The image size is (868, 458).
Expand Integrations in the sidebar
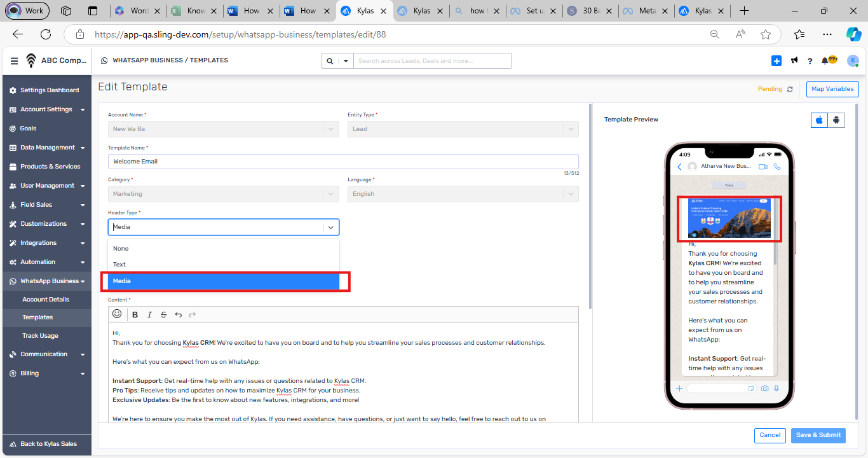point(46,243)
